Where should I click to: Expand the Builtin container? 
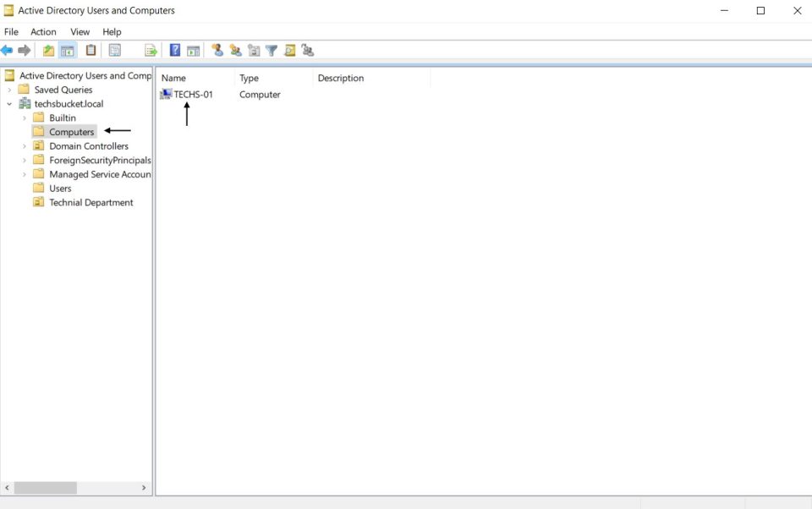24,118
